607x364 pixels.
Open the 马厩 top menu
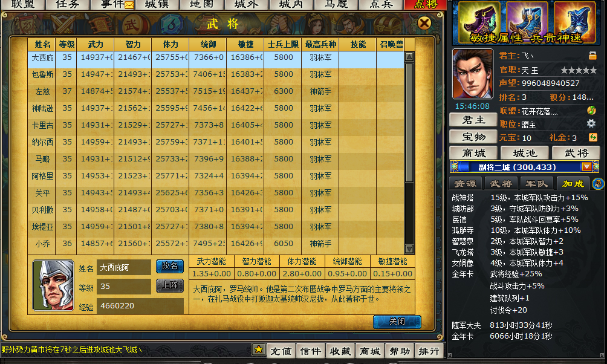(336, 5)
